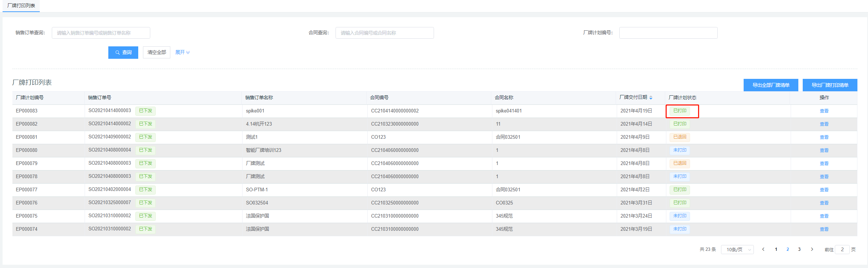Image resolution: width=868 pixels, height=268 pixels.
Task: Focus the 合同查询 input field
Action: (x=384, y=33)
